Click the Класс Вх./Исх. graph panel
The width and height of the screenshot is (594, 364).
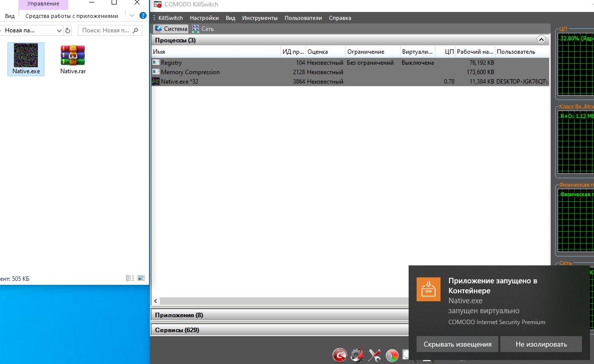(x=576, y=142)
